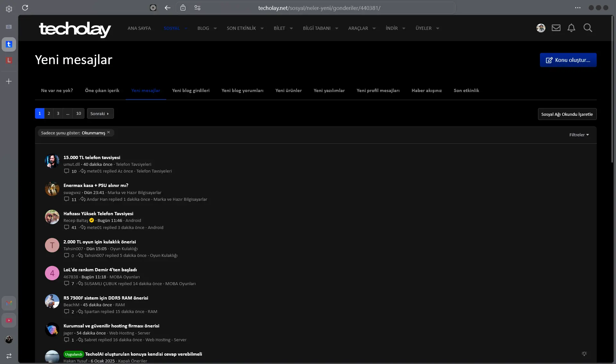Open browser settings gear in sidebar
Screen dimensions: 616x364
click(x=9, y=9)
